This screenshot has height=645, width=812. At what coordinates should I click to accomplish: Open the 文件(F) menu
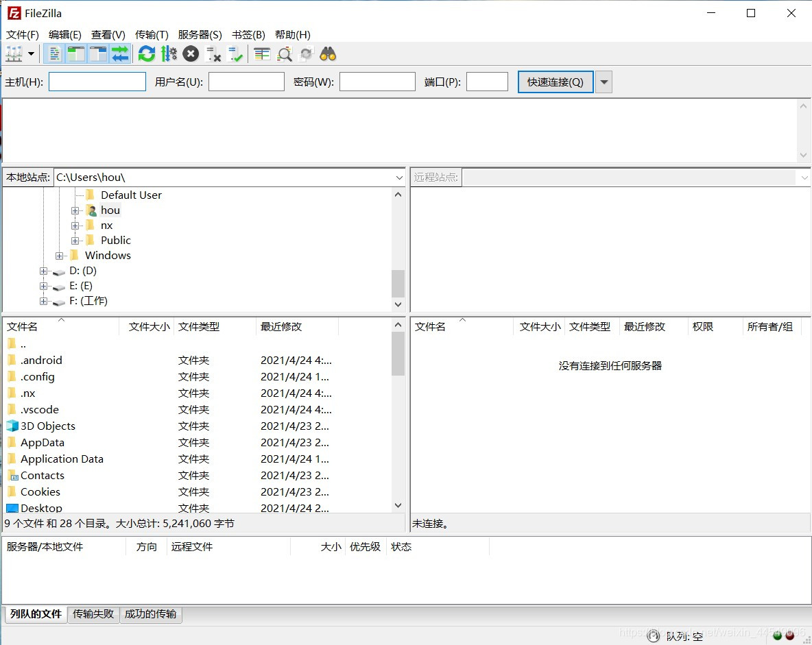22,35
